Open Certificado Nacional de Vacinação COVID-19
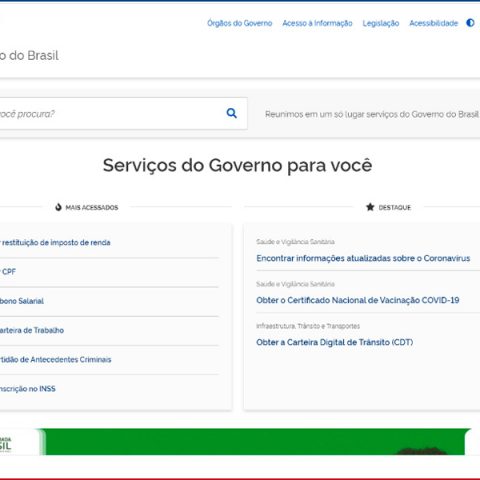480x480 pixels. (358, 300)
